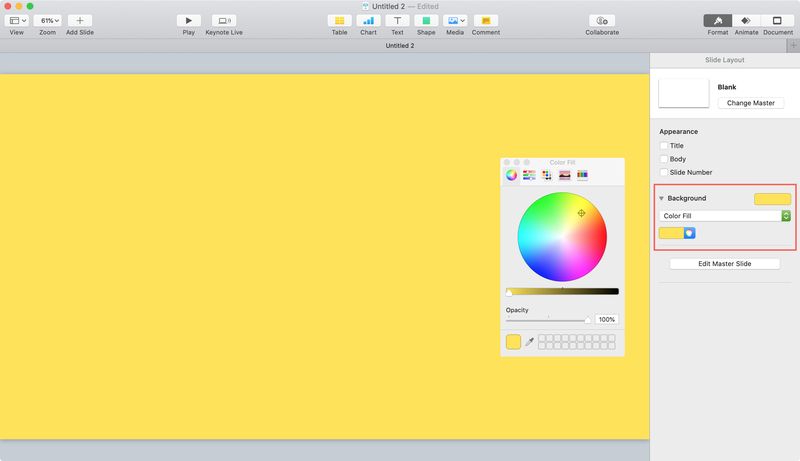The height and width of the screenshot is (461, 800).
Task: Click Change Master button
Action: point(751,103)
